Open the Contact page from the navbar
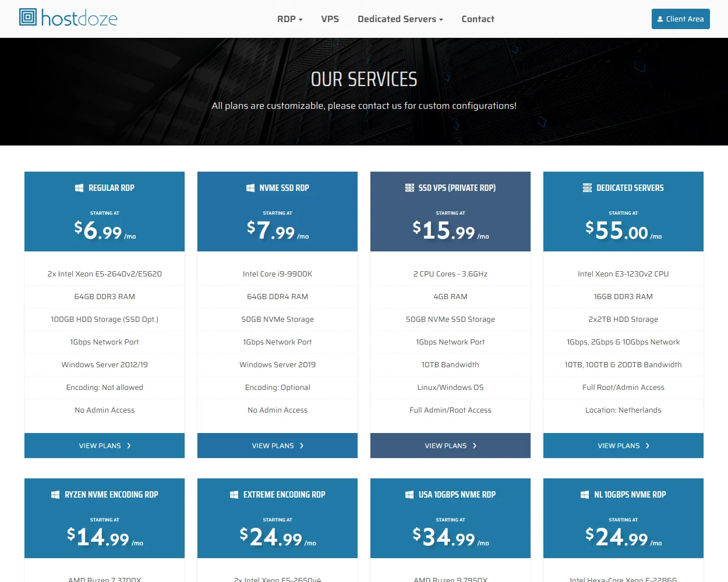The height and width of the screenshot is (582, 728). point(478,19)
